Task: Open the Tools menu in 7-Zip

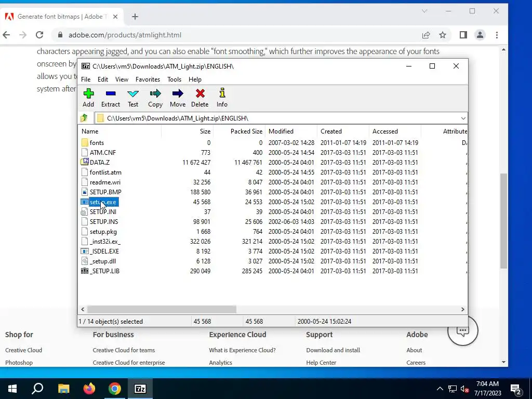Action: (x=174, y=79)
